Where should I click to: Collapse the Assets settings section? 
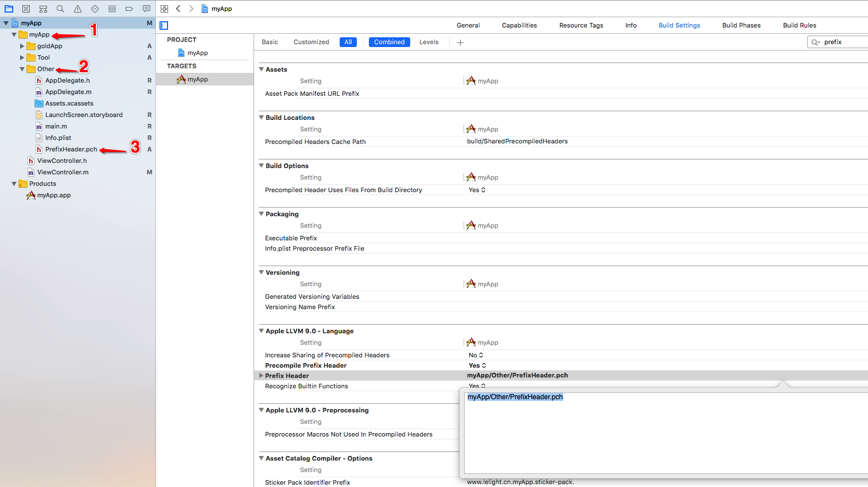[x=262, y=69]
